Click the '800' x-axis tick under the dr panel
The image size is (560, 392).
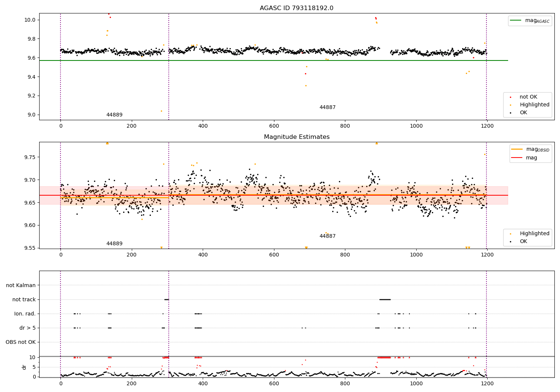click(345, 383)
